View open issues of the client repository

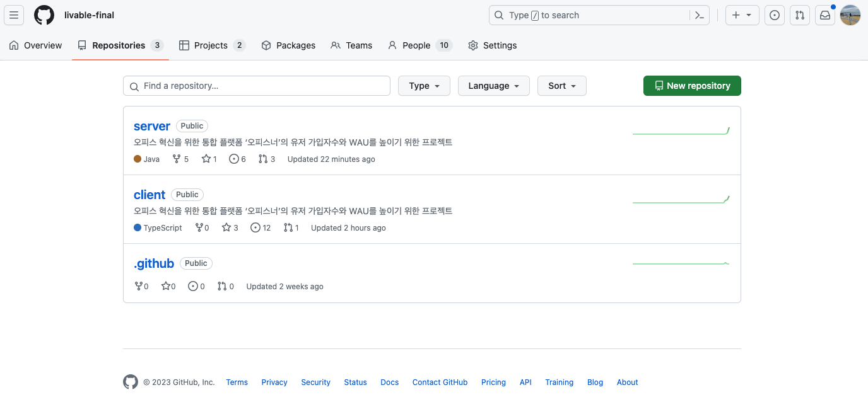pos(261,228)
